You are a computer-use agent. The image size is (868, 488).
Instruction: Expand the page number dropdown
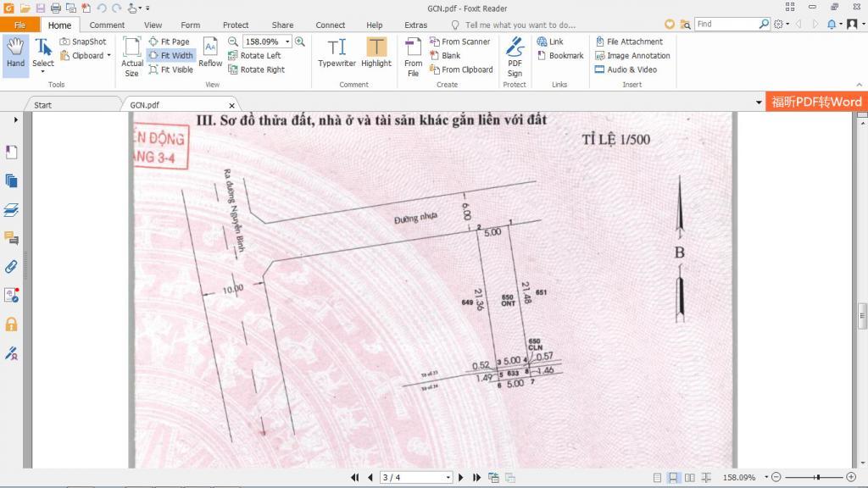click(x=448, y=478)
